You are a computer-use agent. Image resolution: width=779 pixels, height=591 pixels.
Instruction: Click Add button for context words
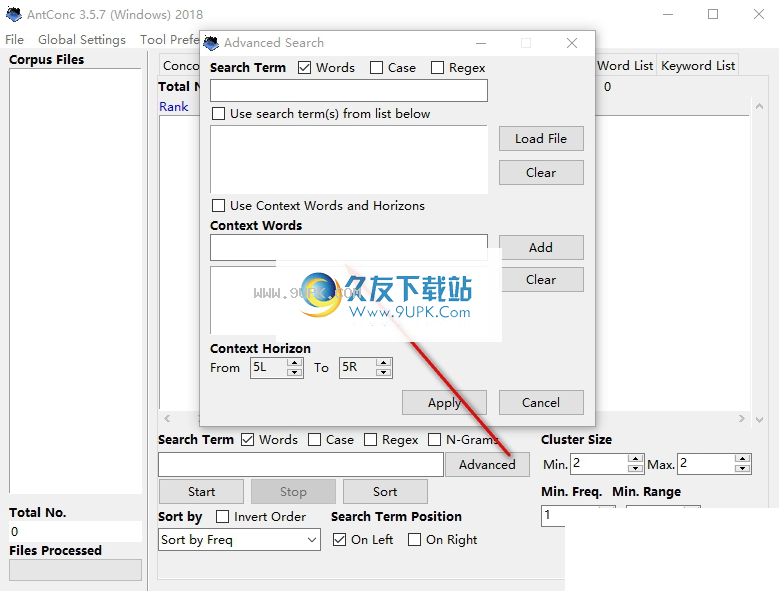pos(541,247)
